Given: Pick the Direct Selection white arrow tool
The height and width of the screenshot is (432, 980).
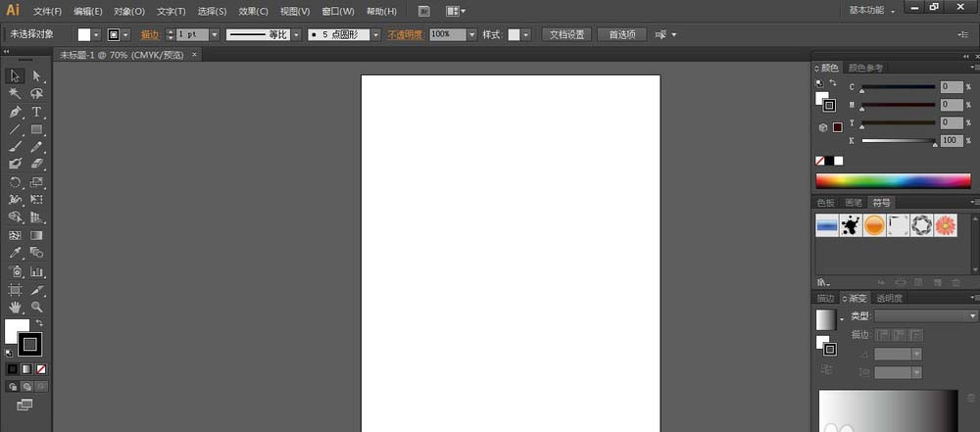Looking at the screenshot, I should (37, 75).
